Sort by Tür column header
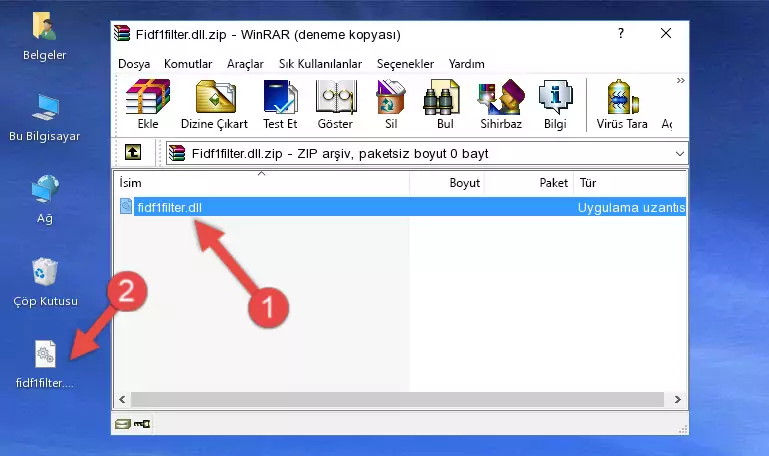 (630, 183)
